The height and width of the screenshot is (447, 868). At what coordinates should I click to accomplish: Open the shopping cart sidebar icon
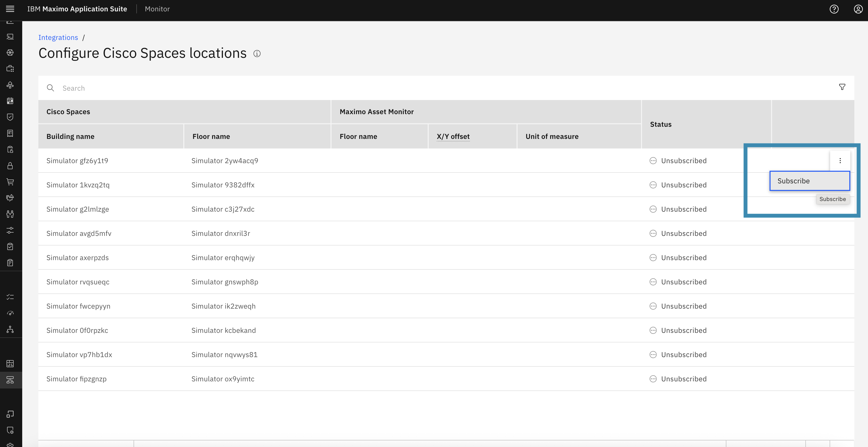[x=10, y=182]
